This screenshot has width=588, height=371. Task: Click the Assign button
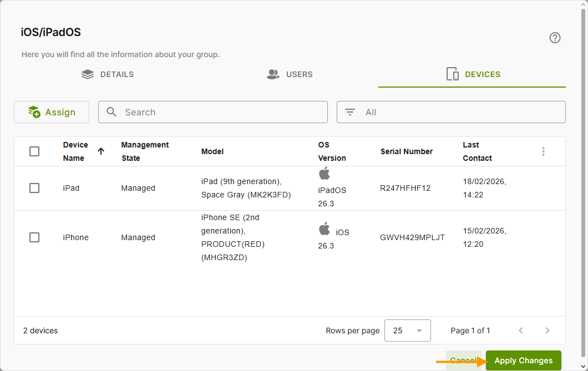52,112
